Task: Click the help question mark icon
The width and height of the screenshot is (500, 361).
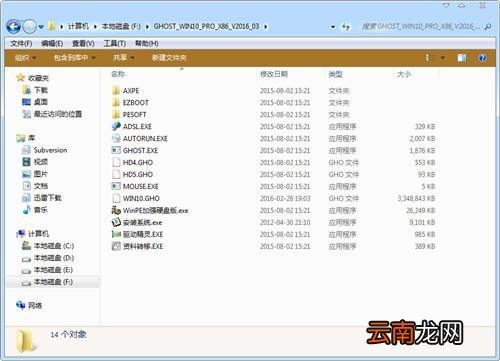Action: point(482,58)
